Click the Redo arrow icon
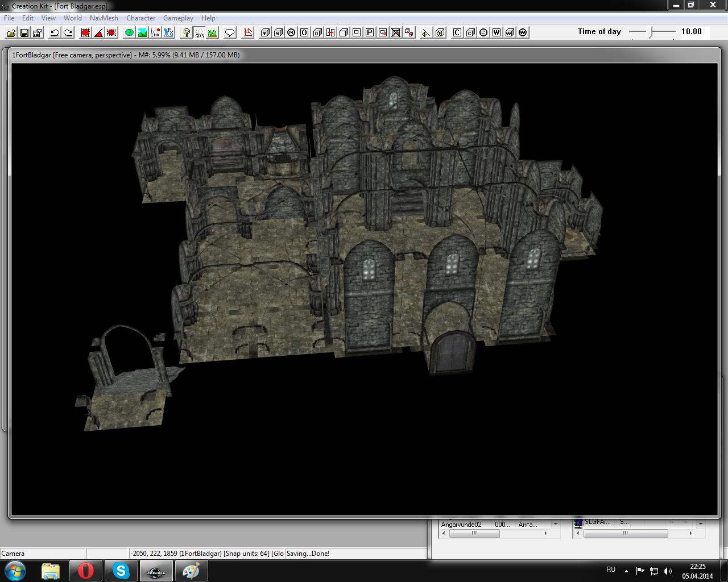Screen dimensions: 728x582 click(x=68, y=32)
